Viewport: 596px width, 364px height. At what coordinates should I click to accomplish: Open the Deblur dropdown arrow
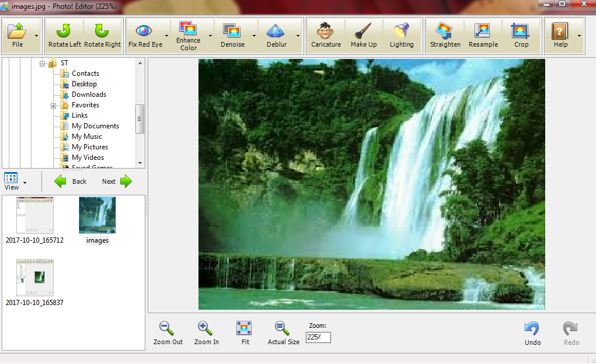(x=298, y=36)
